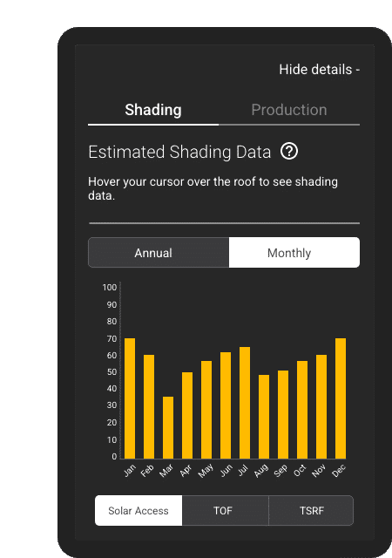Select the Shading tab
The image size is (392, 558).
click(153, 110)
